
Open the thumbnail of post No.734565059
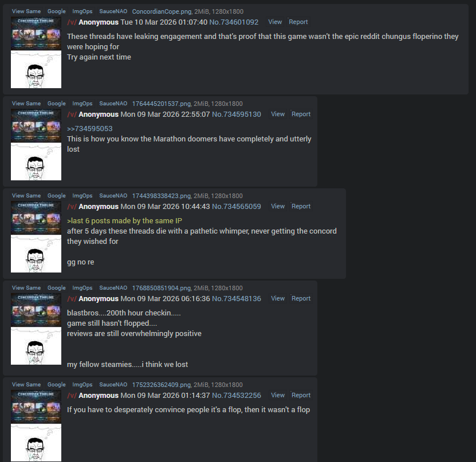click(36, 237)
